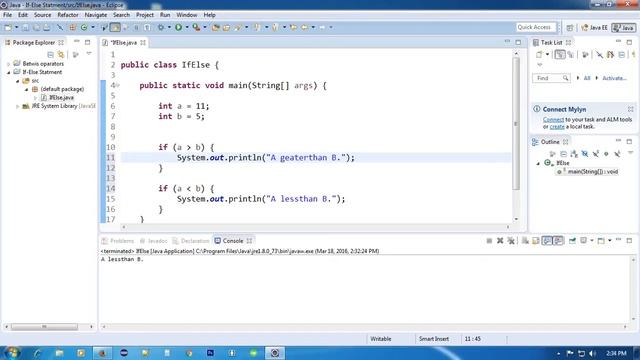Collapse the If-Else Statment project

tap(9, 72)
